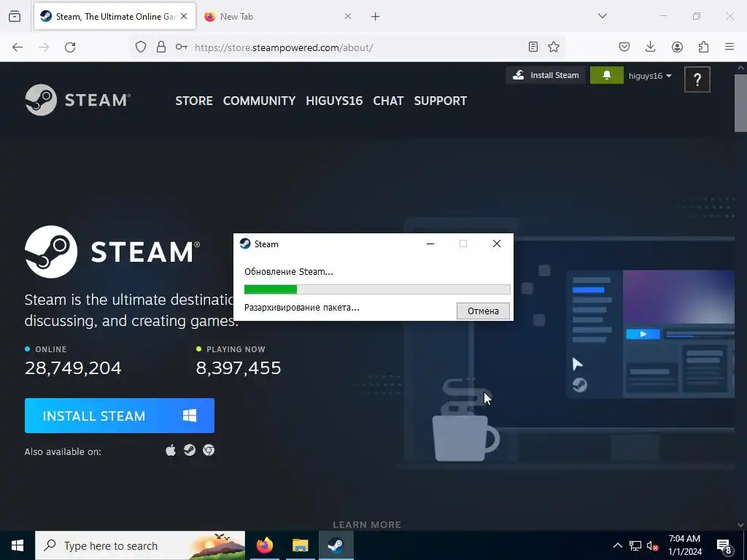Open the Windows notification center icon
Viewport: 747px width, 560px height.
click(x=724, y=545)
